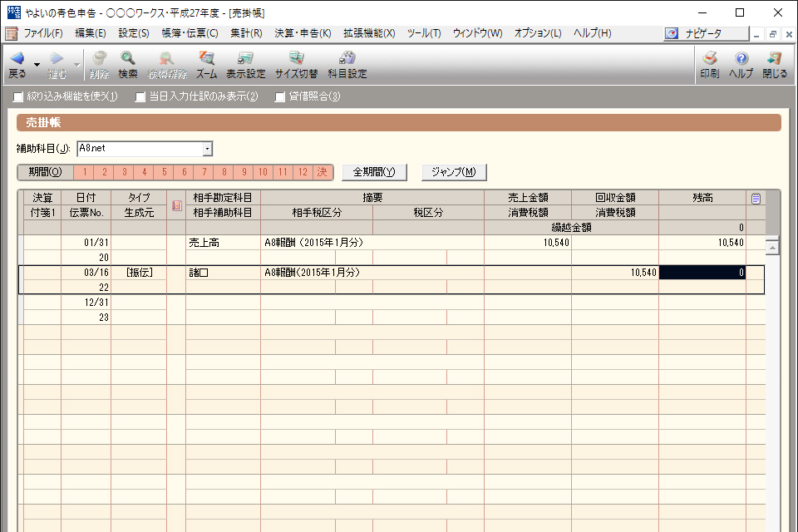Click the 12/31 date cell
The height and width of the screenshot is (532, 798).
(x=86, y=303)
